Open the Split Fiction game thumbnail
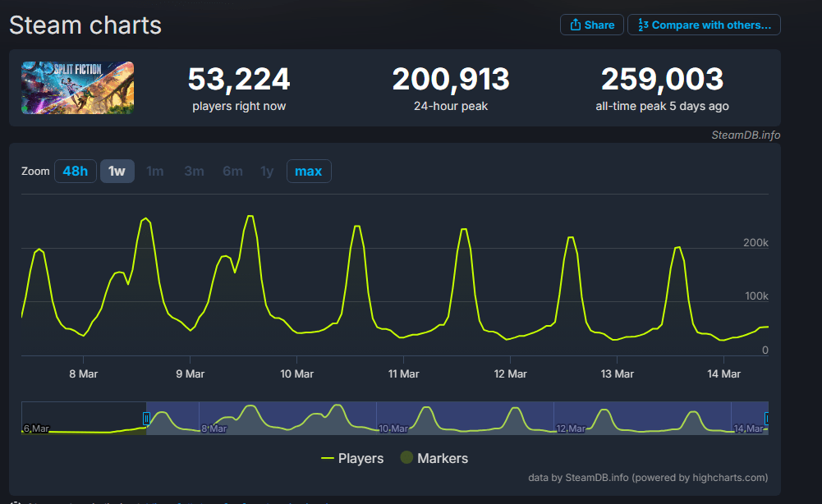This screenshot has width=822, height=504. tap(77, 88)
